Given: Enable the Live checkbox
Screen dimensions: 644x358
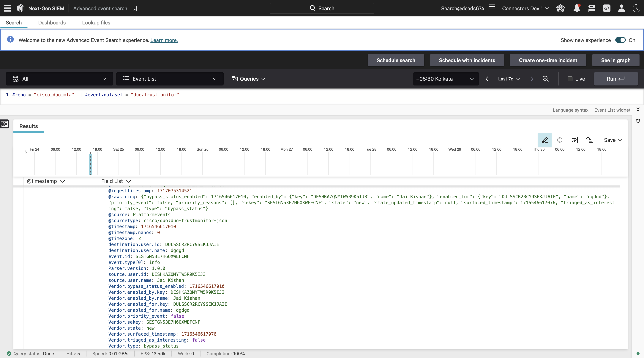Looking at the screenshot, I should (x=570, y=79).
